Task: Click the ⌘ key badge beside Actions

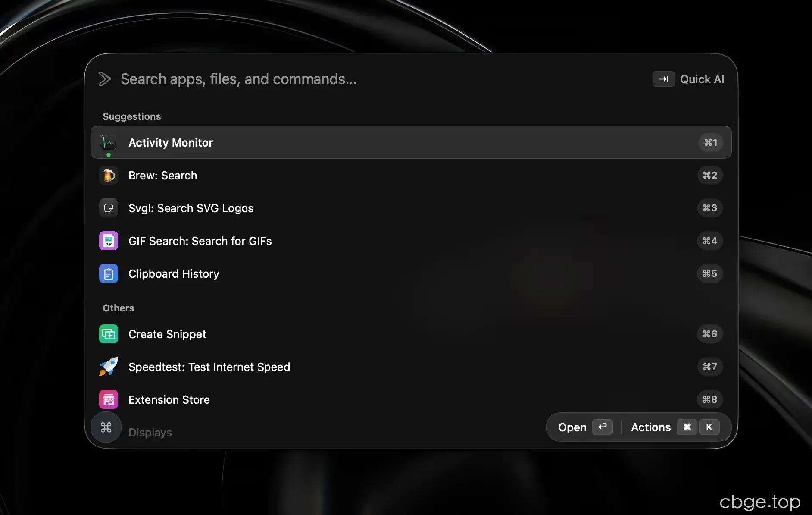Action: tap(687, 427)
